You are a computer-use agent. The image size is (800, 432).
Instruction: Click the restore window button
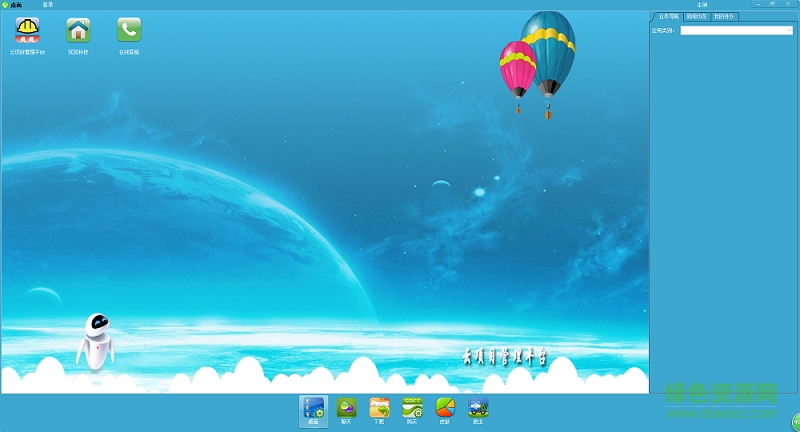coord(772,5)
